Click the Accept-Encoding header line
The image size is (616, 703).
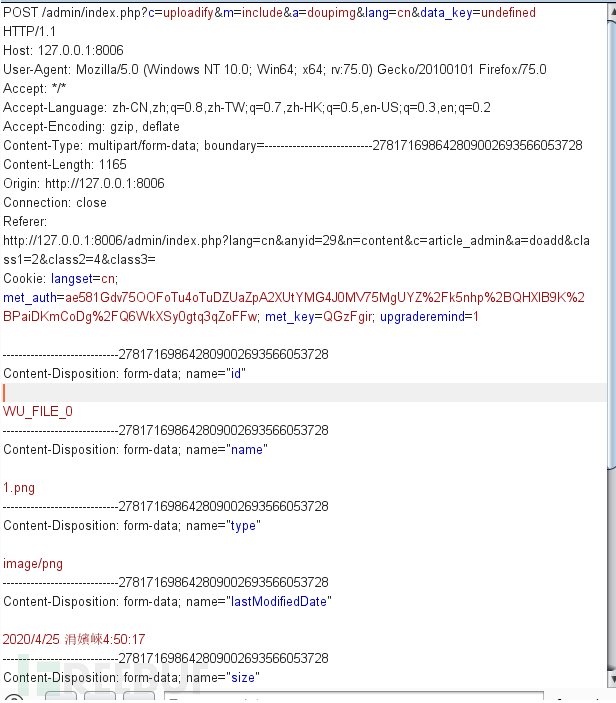point(91,126)
